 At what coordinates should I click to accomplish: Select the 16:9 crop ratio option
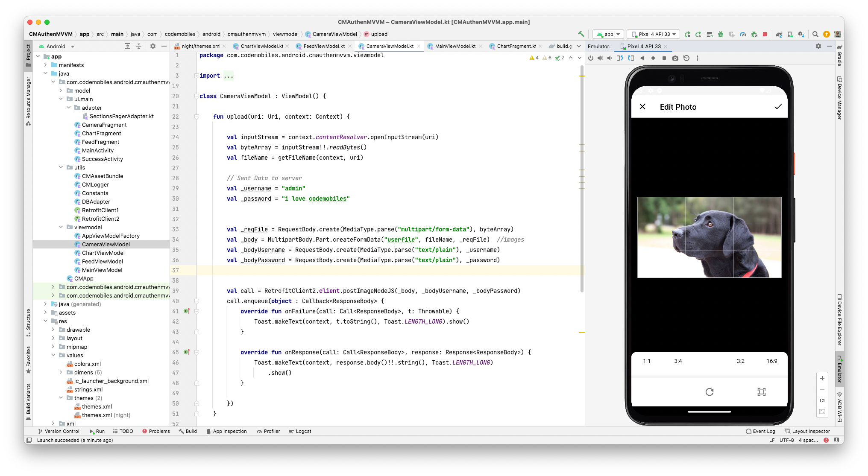coord(771,361)
